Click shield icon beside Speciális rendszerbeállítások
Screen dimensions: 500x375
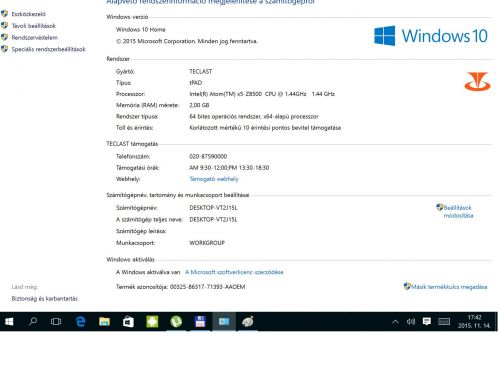click(x=4, y=49)
